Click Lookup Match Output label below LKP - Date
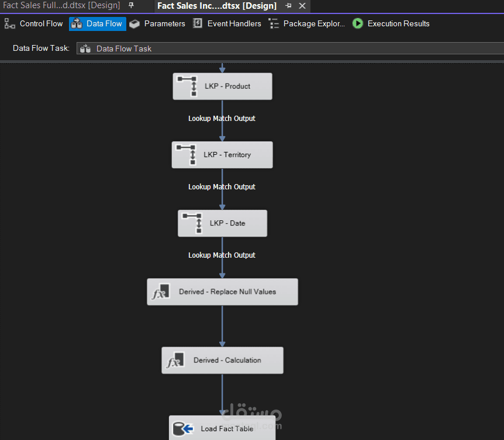 coord(222,255)
